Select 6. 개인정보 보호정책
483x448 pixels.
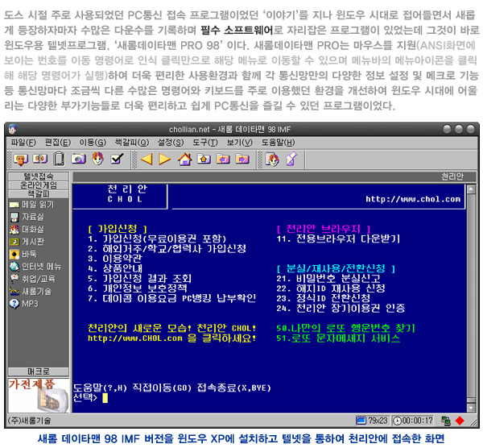coord(138,288)
